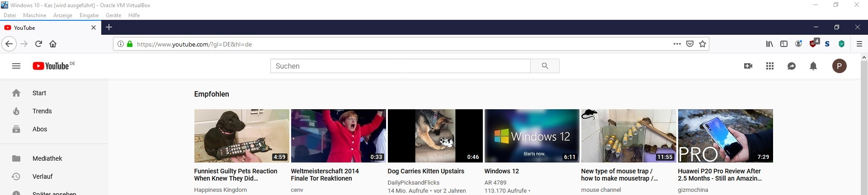Open the Weltmeisterschaft 2014 video thumbnail
Image resolution: width=868 pixels, height=195 pixels.
(339, 136)
